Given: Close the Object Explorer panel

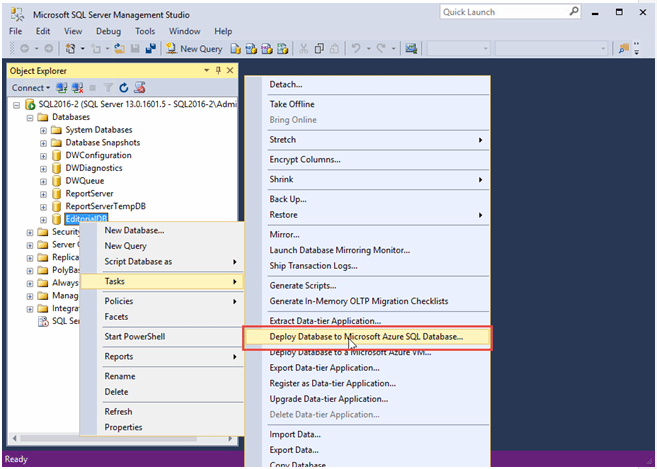Looking at the screenshot, I should [230, 70].
